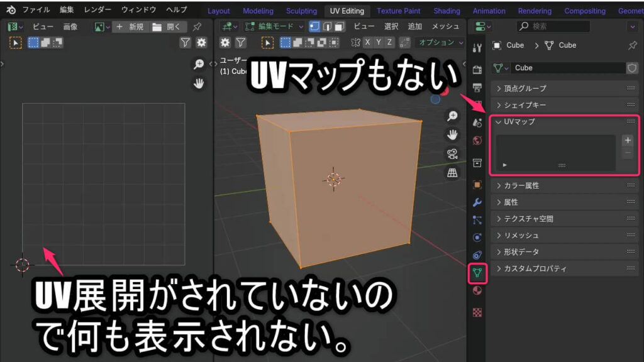Switch to the Sculpting workspace tab

tap(301, 11)
